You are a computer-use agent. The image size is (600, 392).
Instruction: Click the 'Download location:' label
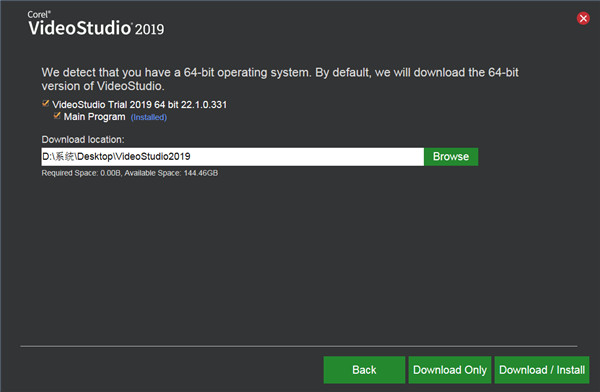83,139
